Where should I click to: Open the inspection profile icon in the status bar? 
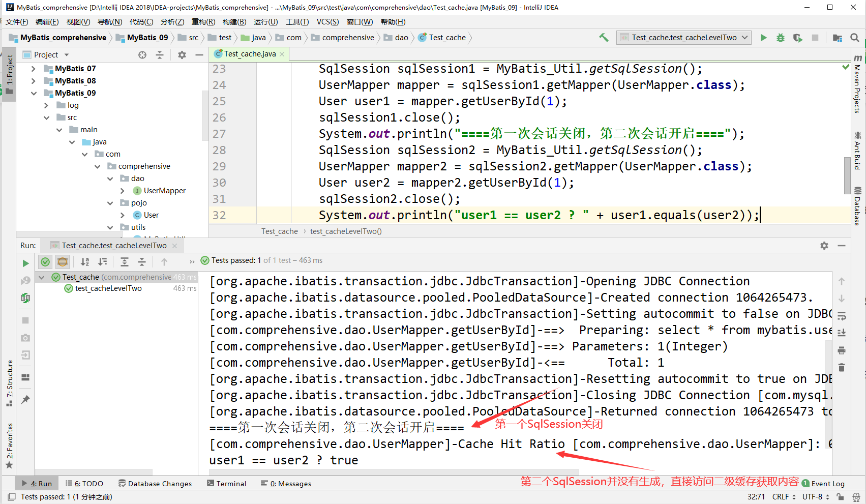(x=856, y=497)
